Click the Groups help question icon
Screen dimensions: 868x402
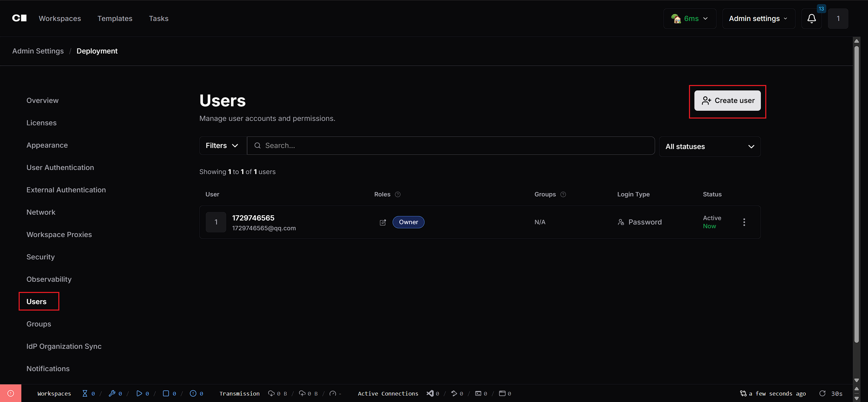tap(563, 194)
